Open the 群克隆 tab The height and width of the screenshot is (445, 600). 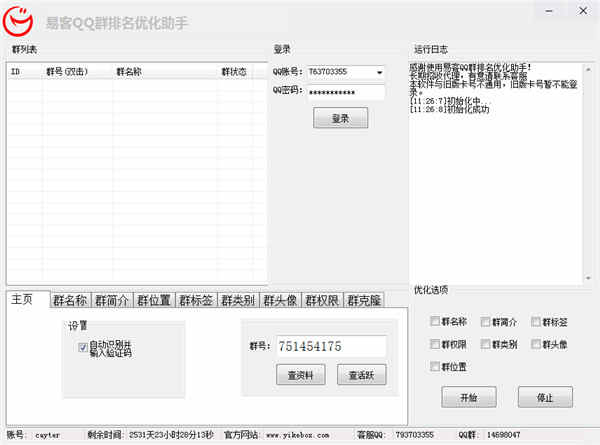pyautogui.click(x=364, y=300)
